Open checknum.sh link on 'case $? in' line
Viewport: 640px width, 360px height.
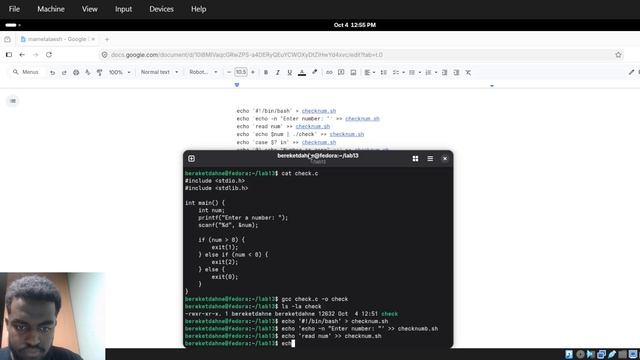click(x=319, y=142)
